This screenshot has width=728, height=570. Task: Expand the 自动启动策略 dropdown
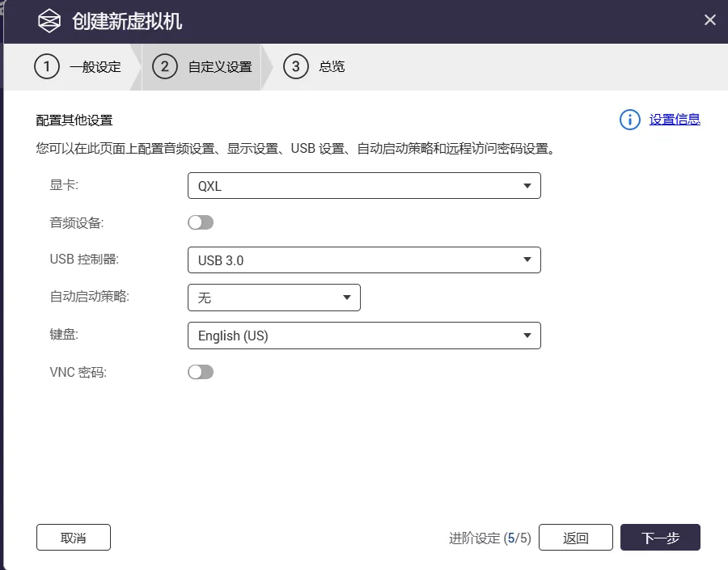pyautogui.click(x=274, y=298)
